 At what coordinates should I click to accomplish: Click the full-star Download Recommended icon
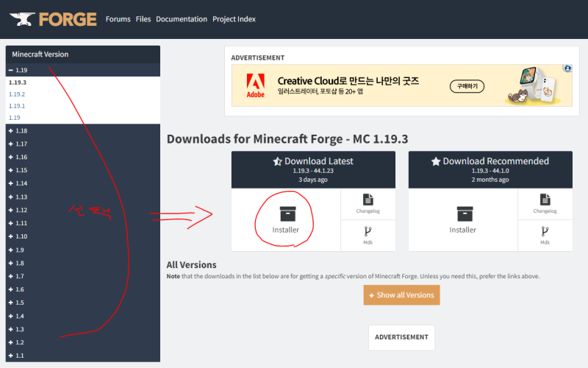[435, 161]
